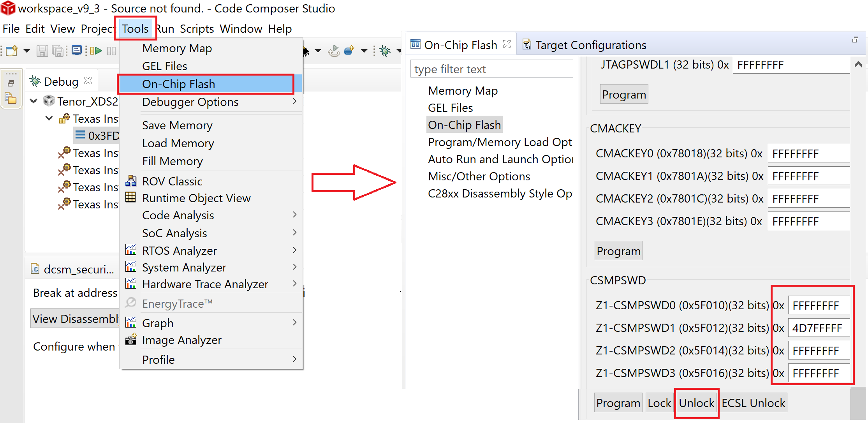Expand Debugger Options submenu

pyautogui.click(x=211, y=102)
